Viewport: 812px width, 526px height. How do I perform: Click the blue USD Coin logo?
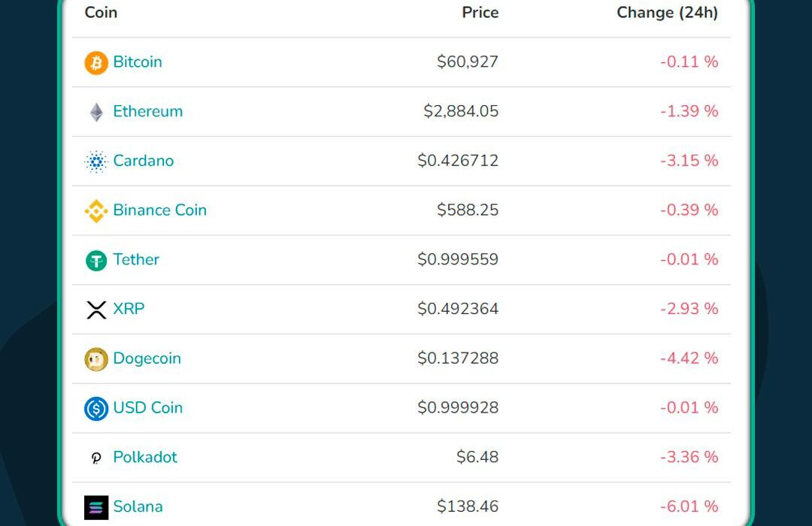(96, 409)
